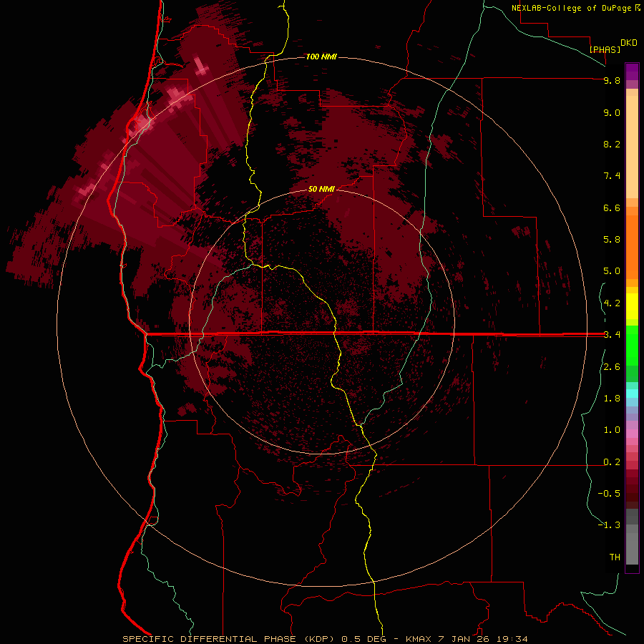Screen dimensions: 644x644
Task: Click the 7.4 scale label
Action: click(x=612, y=176)
